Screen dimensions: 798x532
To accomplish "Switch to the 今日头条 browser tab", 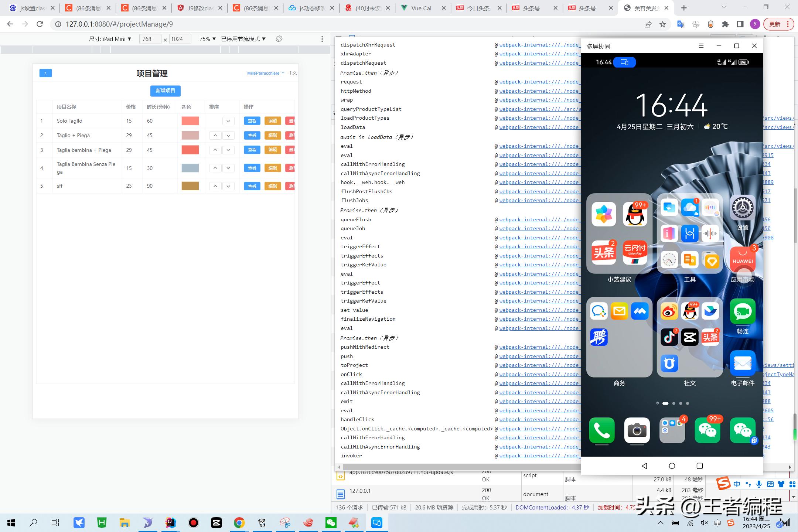I will 478,8.
